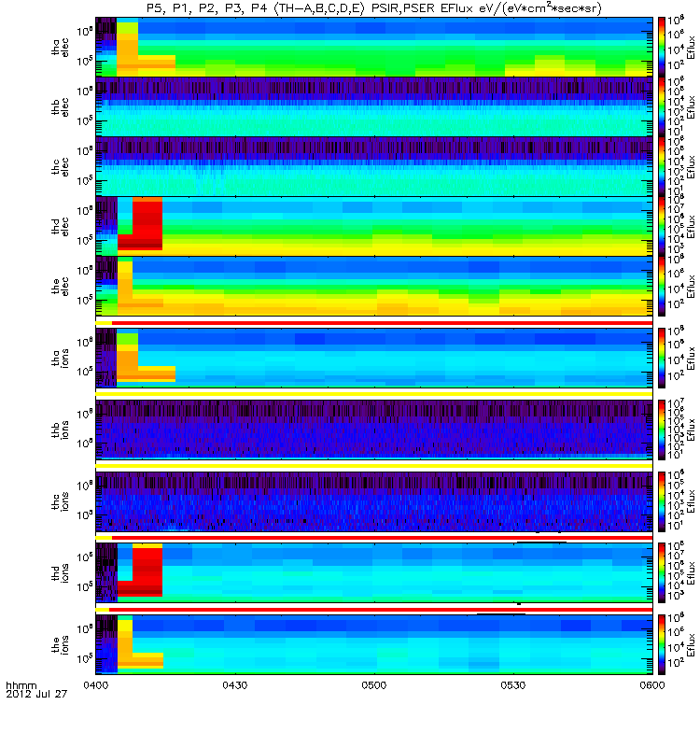The height and width of the screenshot is (747, 700).
Task: Click inside the thb elec spectrogram panel
Action: pyautogui.click(x=374, y=106)
